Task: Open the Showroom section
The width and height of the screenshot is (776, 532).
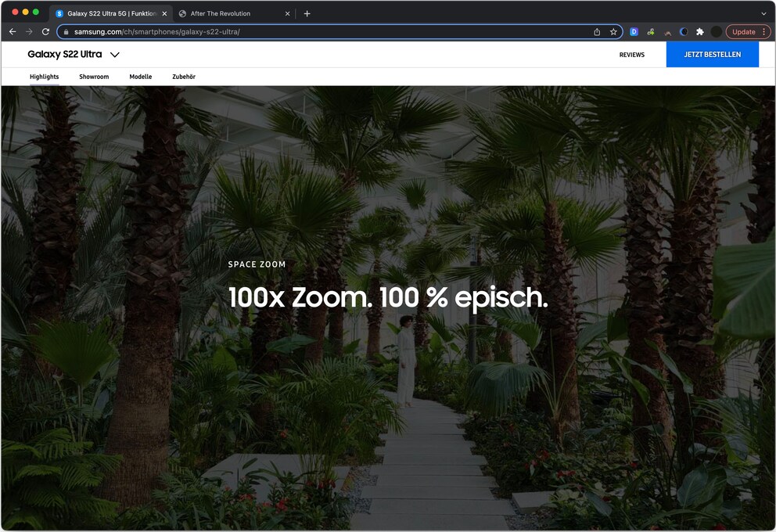Action: (94, 77)
